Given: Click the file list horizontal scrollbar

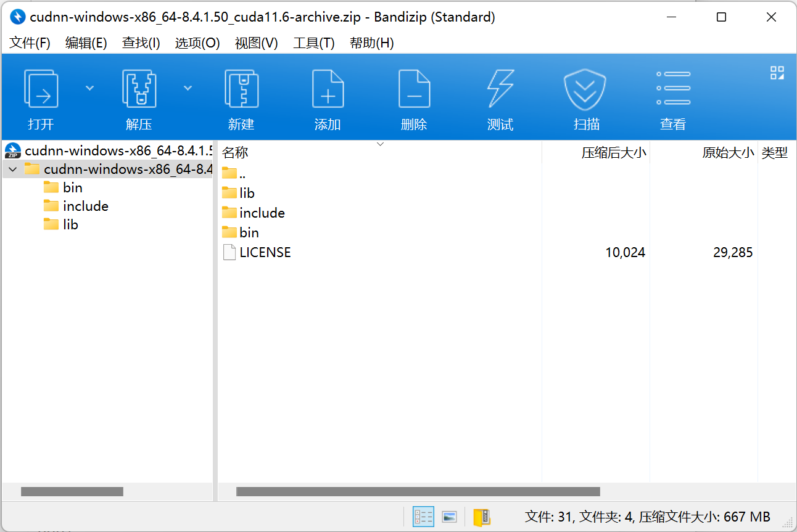Looking at the screenshot, I should click(x=418, y=491).
